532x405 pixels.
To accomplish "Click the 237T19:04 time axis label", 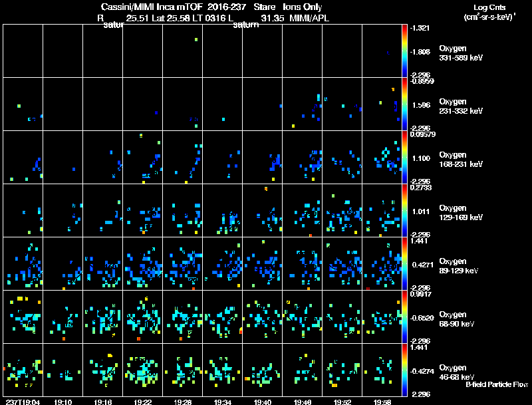I will coord(23,402).
